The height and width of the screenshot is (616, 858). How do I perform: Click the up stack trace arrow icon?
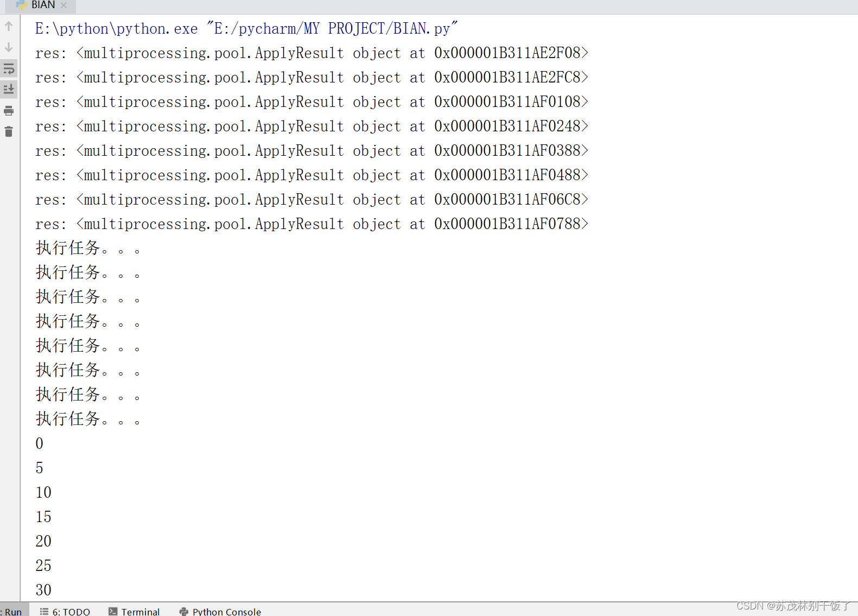[9, 26]
